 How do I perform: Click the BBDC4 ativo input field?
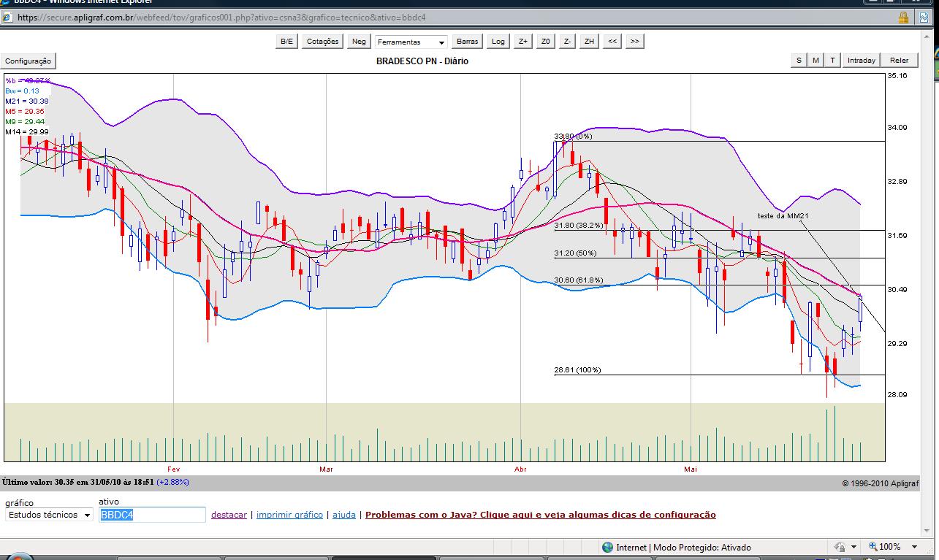point(152,515)
